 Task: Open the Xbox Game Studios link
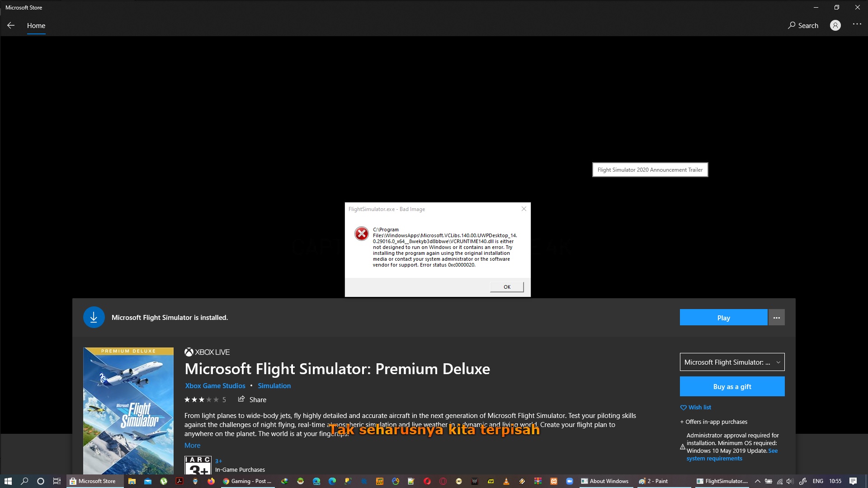[215, 386]
